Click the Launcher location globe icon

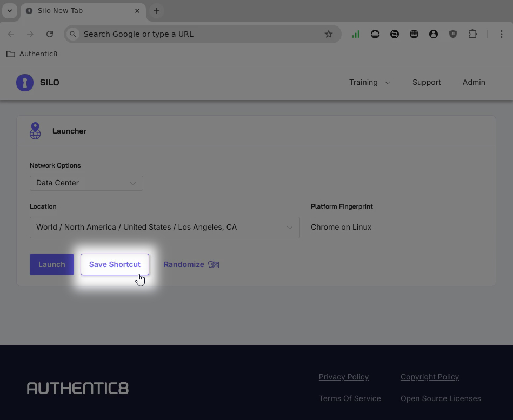pos(35,131)
